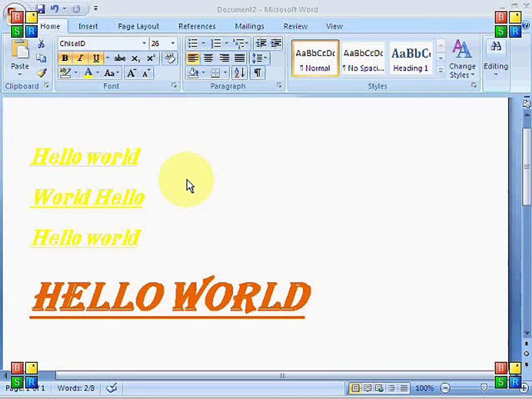Switch to the Review tab
The image size is (532, 399).
point(295,26)
